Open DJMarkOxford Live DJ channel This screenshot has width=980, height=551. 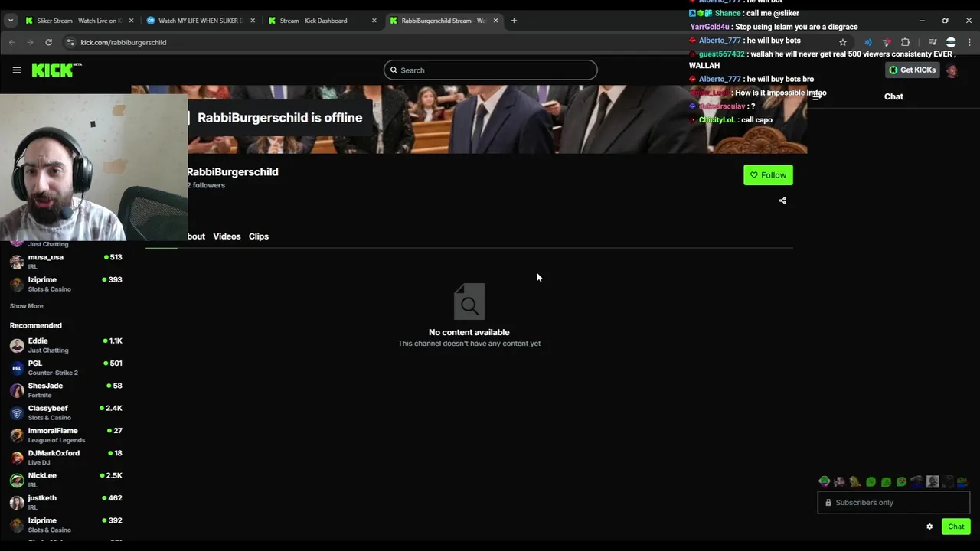[65, 458]
